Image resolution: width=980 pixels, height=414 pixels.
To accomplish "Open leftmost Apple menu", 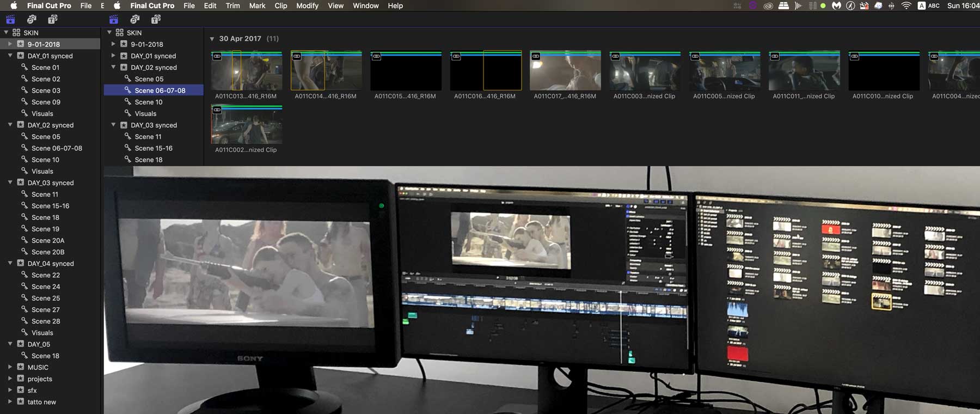I will (x=14, y=5).
